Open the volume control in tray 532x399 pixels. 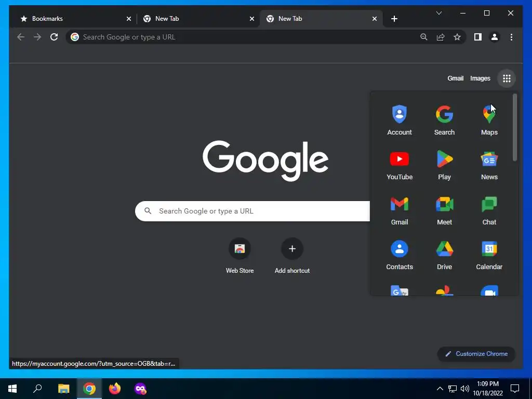coord(465,389)
